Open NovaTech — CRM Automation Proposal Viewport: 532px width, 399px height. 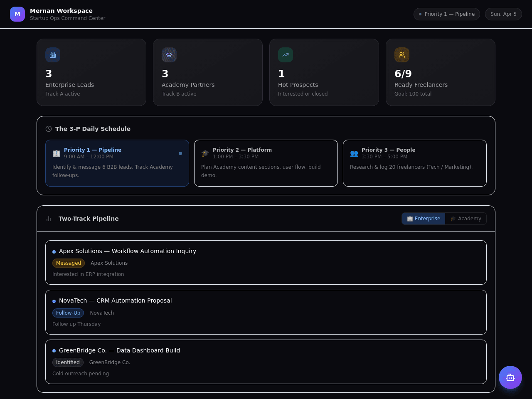266,312
